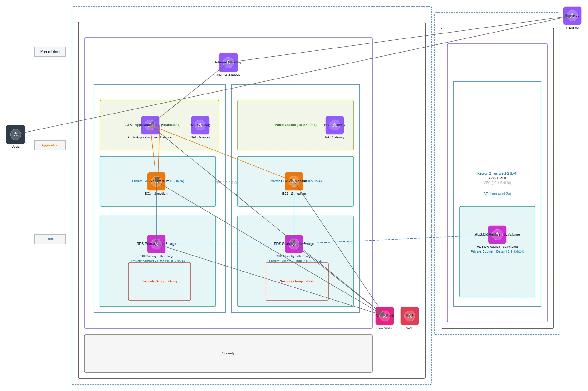The width and height of the screenshot is (588, 391).
Task: Click Private Subnet - Data (10.1.3.0/24) label
Action: [497, 252]
